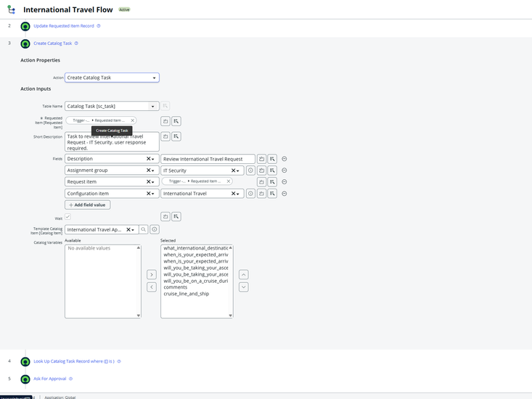Toggle the Wait checkbox
The image size is (532, 399).
pyautogui.click(x=68, y=217)
